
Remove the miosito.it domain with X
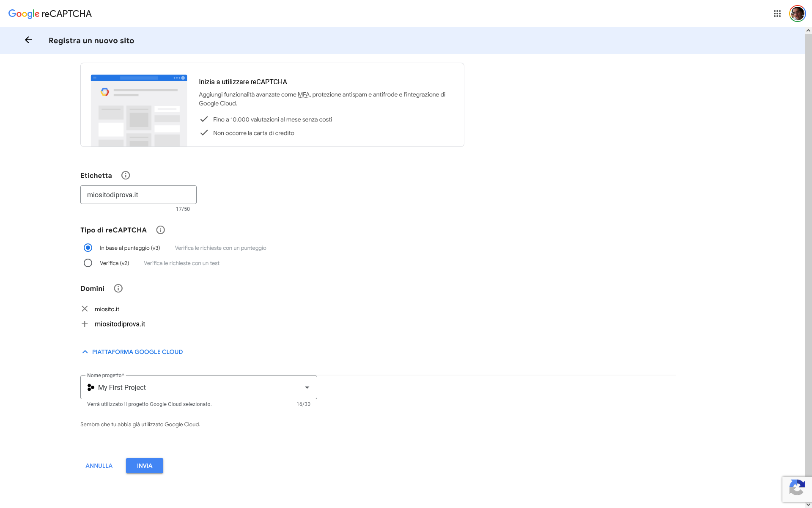85,309
